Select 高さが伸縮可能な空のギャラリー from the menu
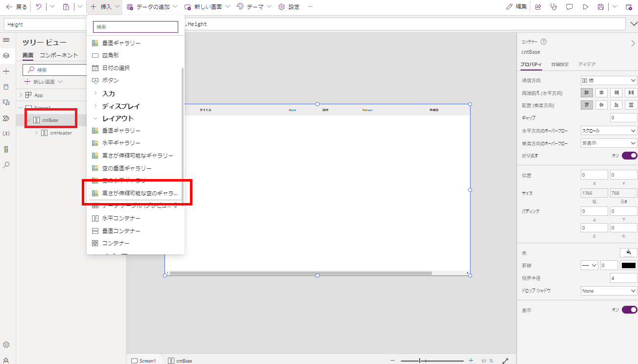 [x=135, y=193]
